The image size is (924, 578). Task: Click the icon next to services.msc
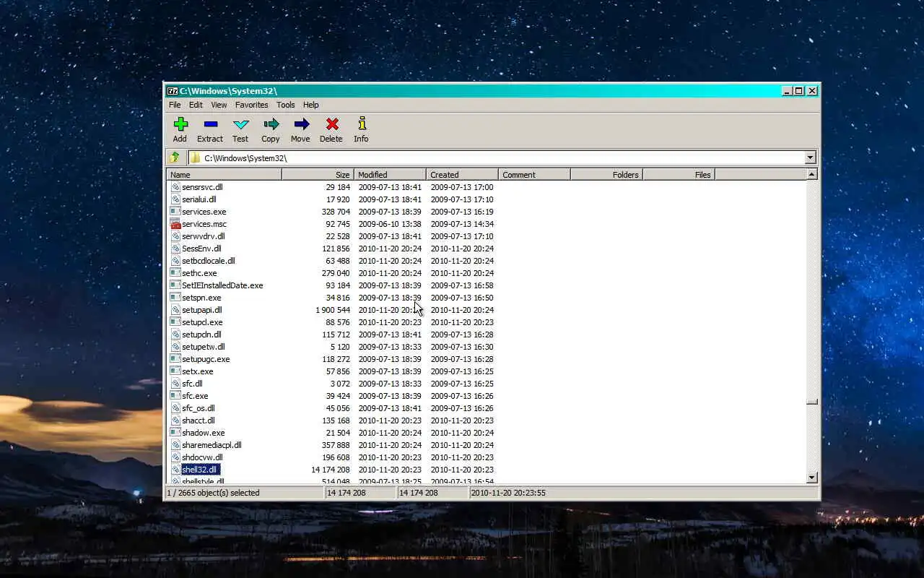[175, 224]
